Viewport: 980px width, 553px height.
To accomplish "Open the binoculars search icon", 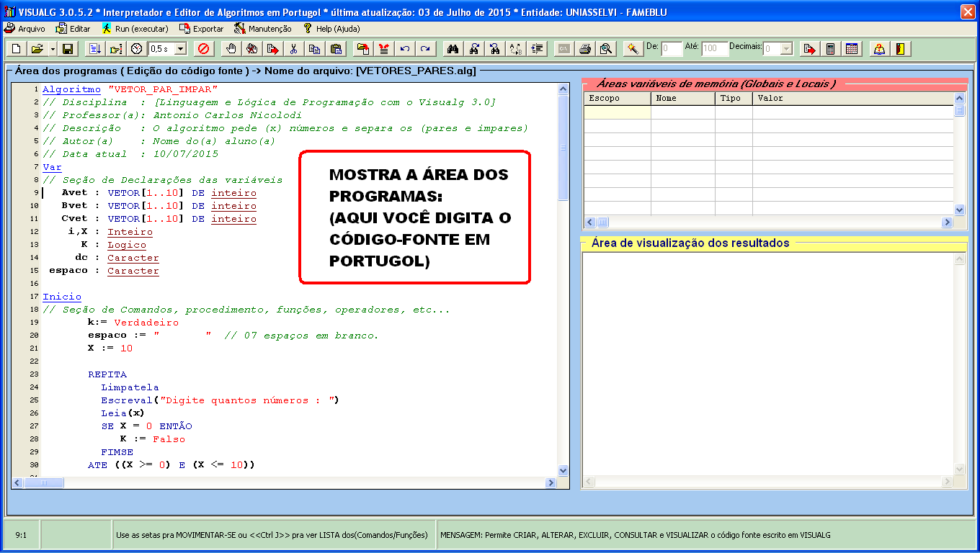I will click(x=455, y=49).
